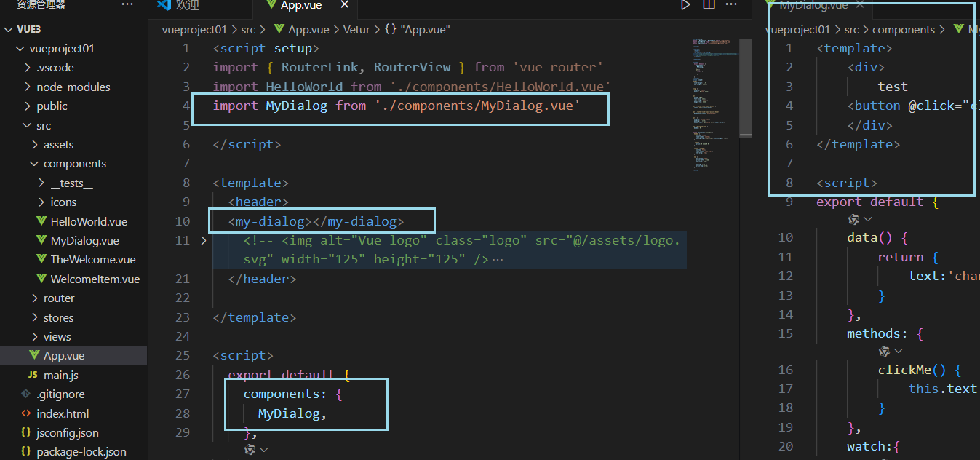Click the Vue icon on App.vue tab
The height and width of the screenshot is (460, 980).
coord(271,5)
